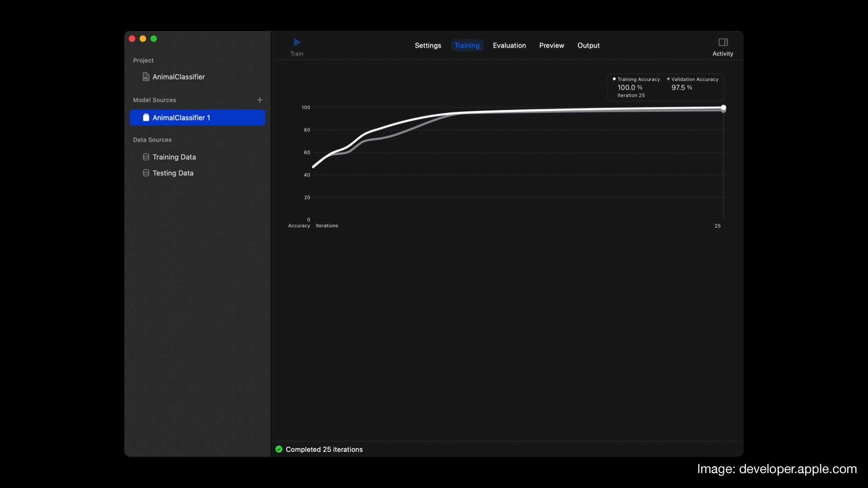The image size is (868, 488).
Task: Click the Train play icon
Action: tap(297, 42)
